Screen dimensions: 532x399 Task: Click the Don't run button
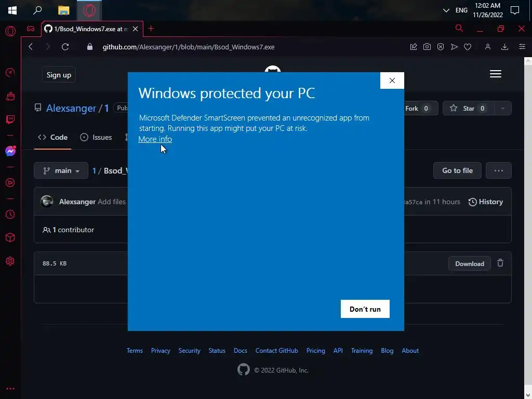(365, 309)
